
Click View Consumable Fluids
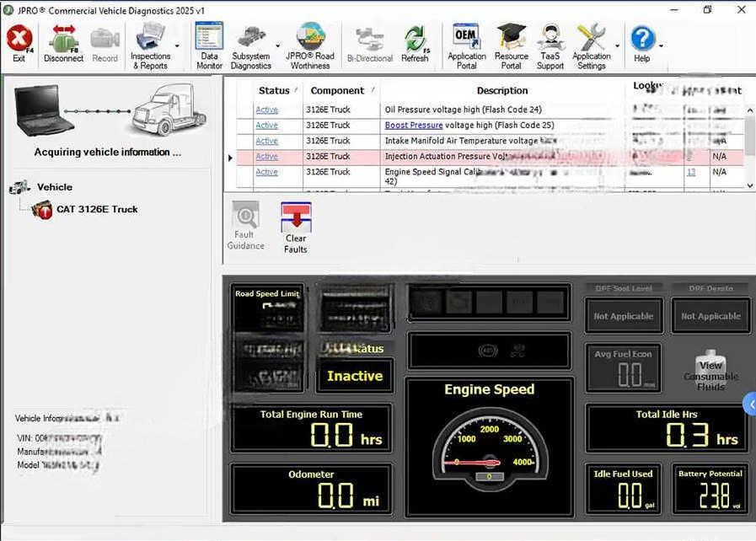710,372
